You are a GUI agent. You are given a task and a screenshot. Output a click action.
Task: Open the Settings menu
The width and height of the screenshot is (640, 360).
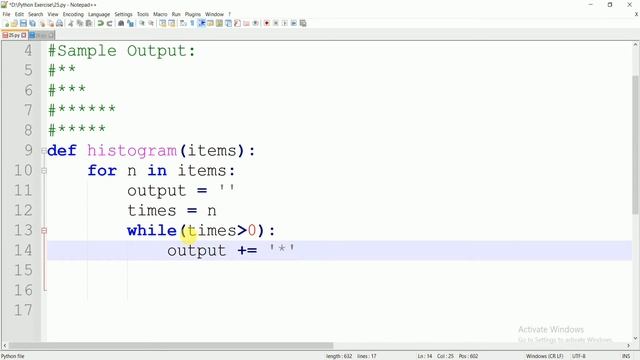(x=123, y=14)
